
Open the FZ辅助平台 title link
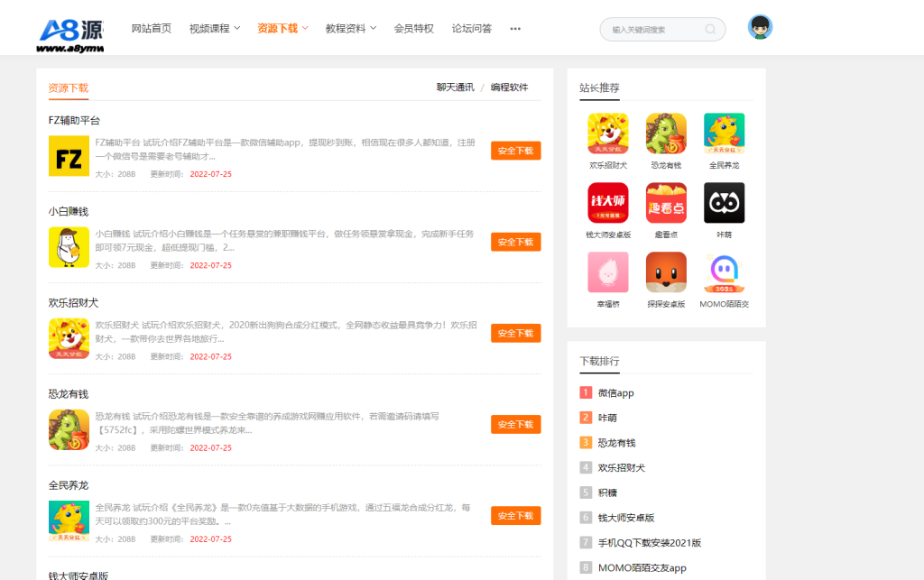74,121
